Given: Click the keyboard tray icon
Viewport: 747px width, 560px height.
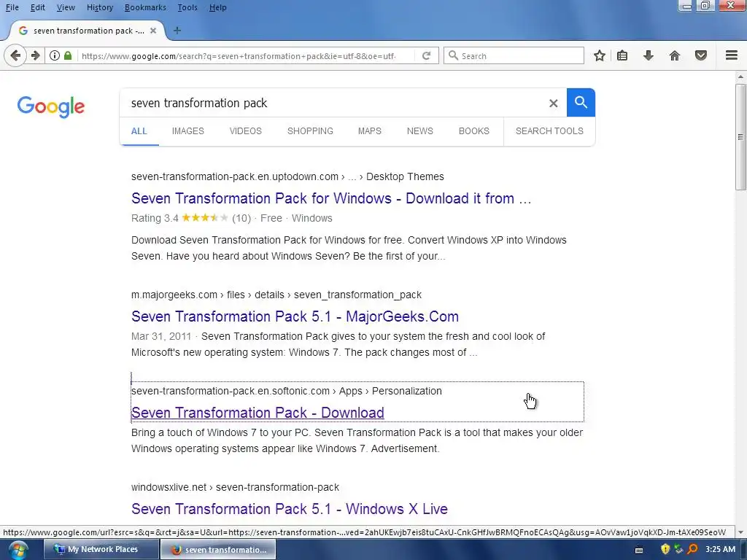Looking at the screenshot, I should click(639, 551).
